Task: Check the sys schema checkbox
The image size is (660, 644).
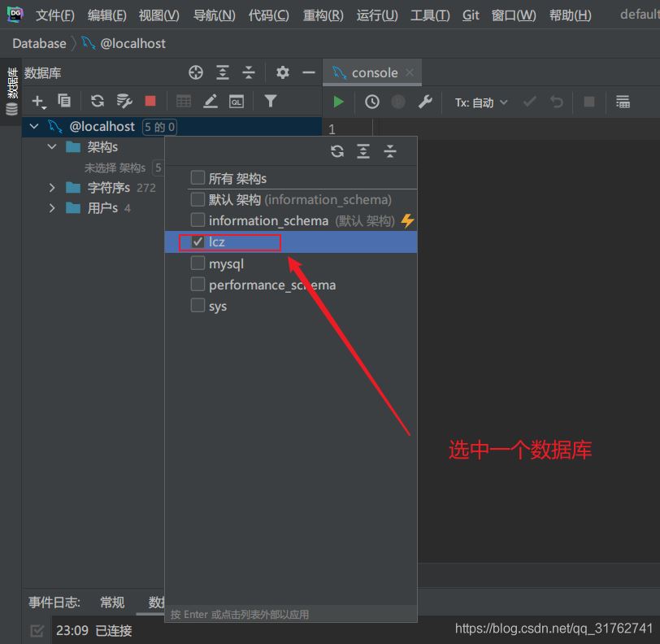Action: point(198,306)
